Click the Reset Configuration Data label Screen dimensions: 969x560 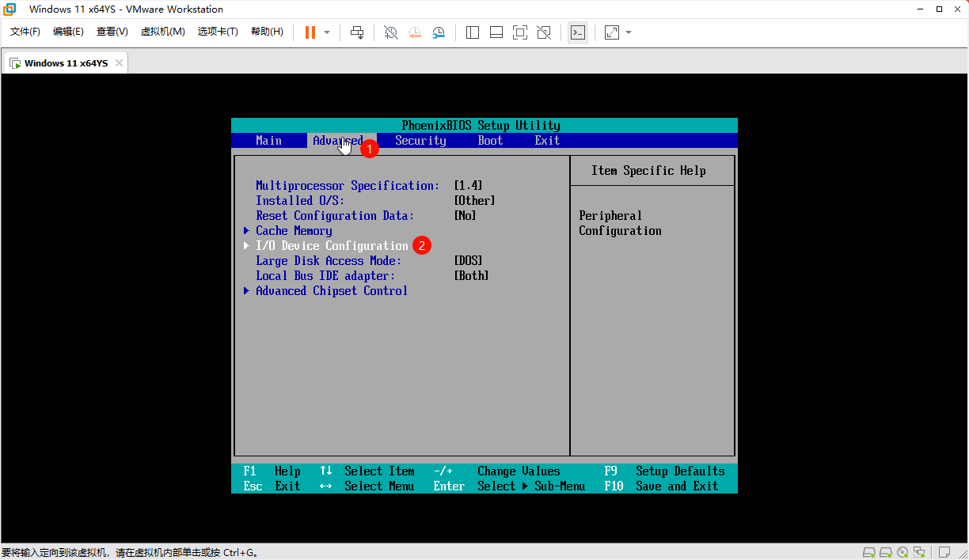pos(335,216)
